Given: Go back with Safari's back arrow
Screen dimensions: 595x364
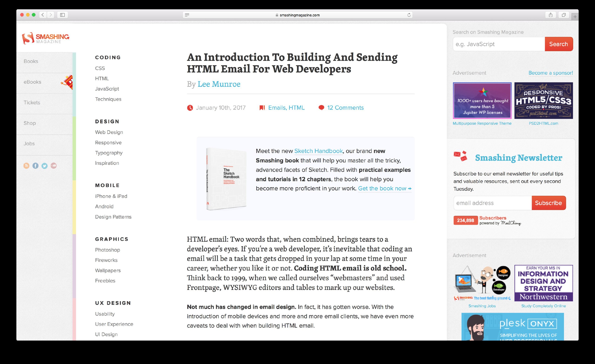Looking at the screenshot, I should coord(43,15).
